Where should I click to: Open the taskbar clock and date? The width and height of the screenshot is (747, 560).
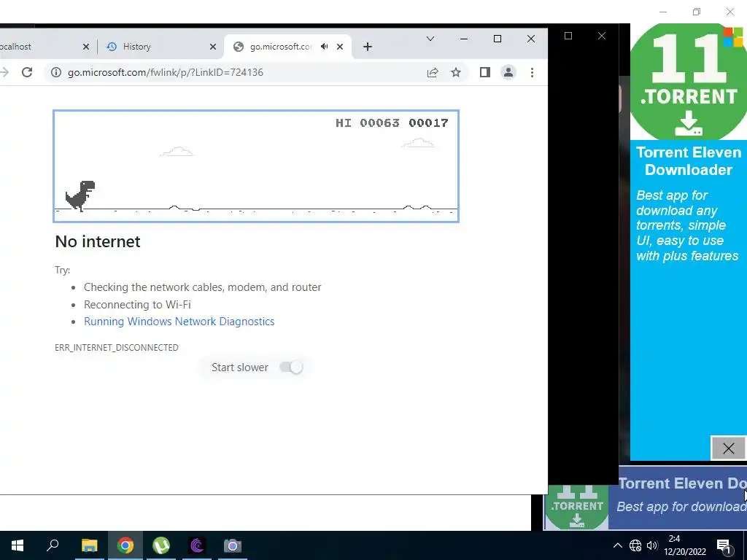coord(684,545)
